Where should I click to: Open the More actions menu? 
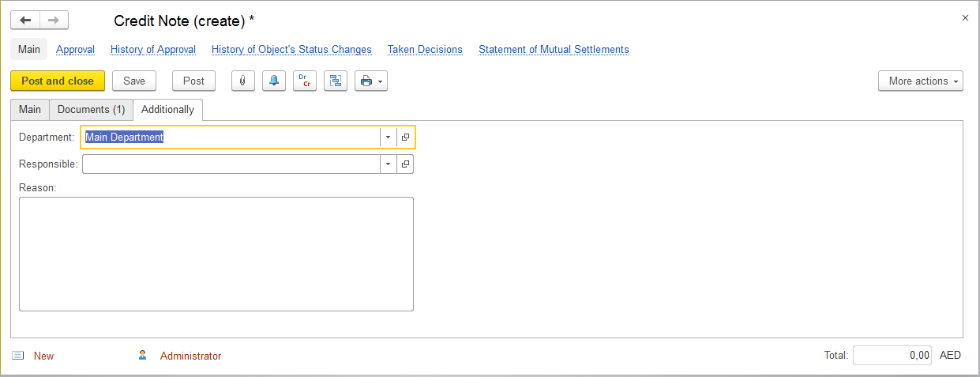click(x=920, y=81)
